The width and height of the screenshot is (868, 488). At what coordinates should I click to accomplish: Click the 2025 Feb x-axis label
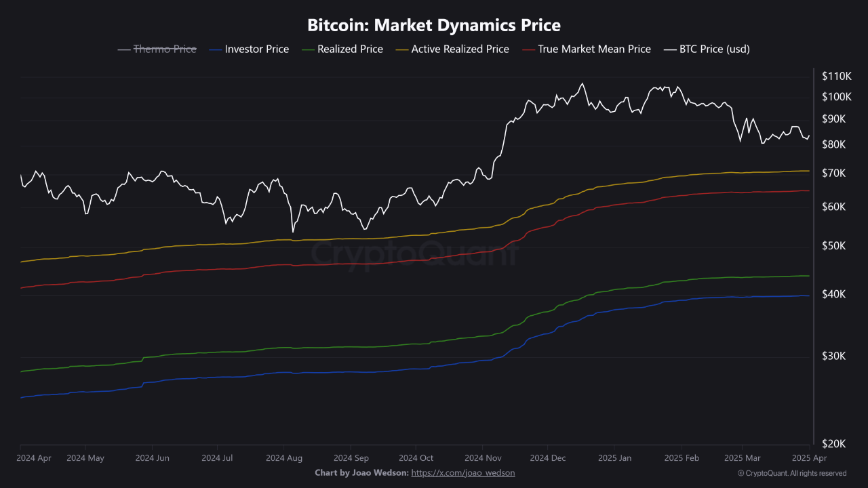click(682, 458)
